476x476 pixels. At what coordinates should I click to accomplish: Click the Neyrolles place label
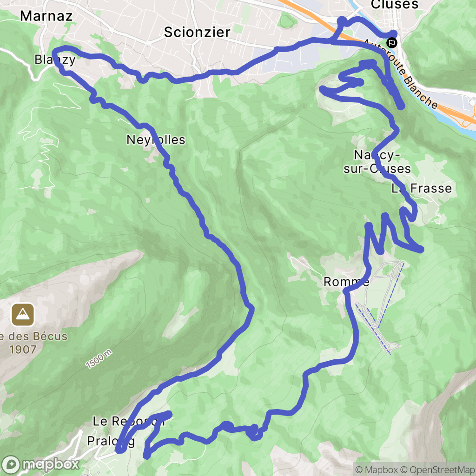[156, 140]
